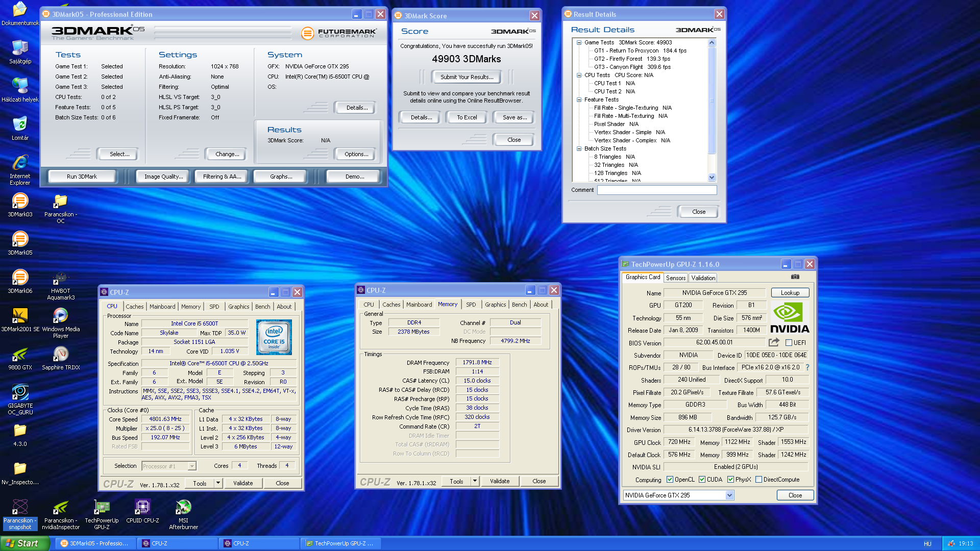Switch to Mainboard tab in left CPU-Z
Image resolution: width=980 pixels, height=551 pixels.
[x=162, y=307]
